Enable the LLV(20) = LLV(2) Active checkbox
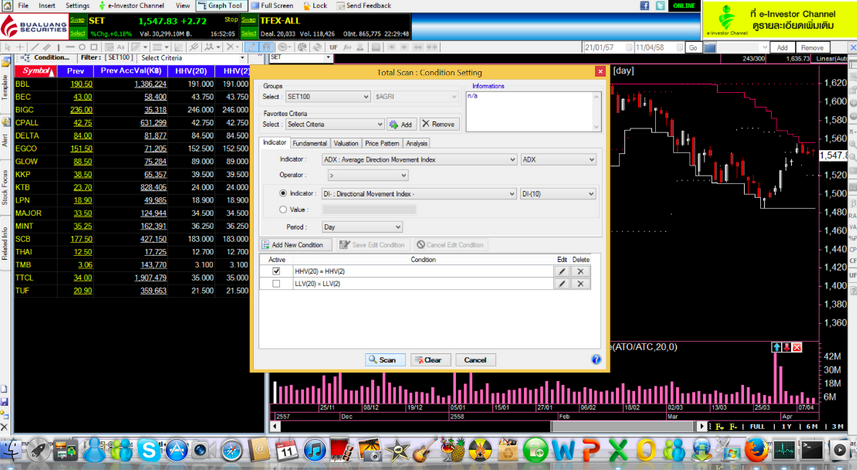 tap(276, 284)
